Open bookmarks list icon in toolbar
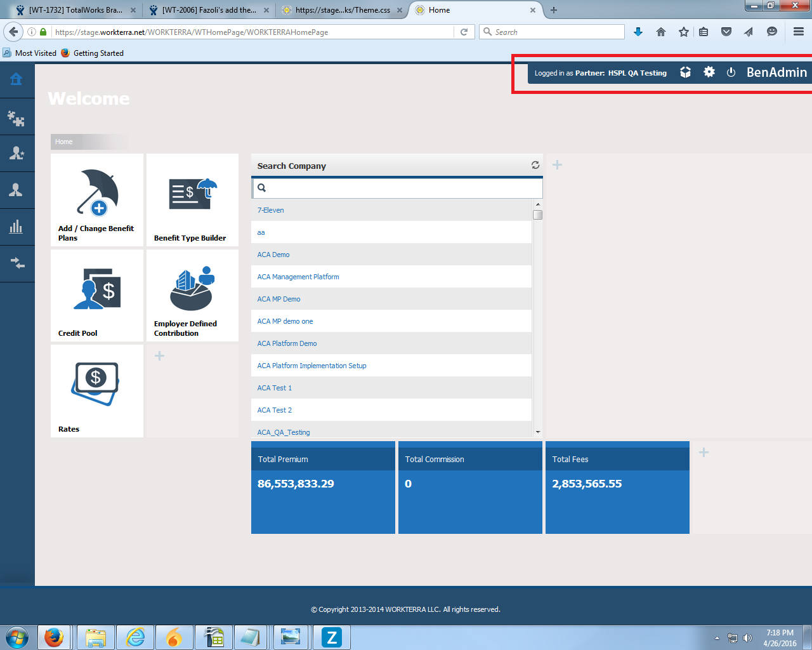Screen dimensions: 812x650 pos(704,32)
